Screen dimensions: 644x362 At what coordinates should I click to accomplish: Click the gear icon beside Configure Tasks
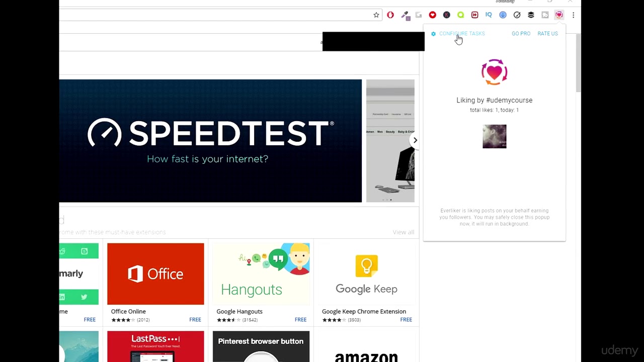click(x=434, y=34)
